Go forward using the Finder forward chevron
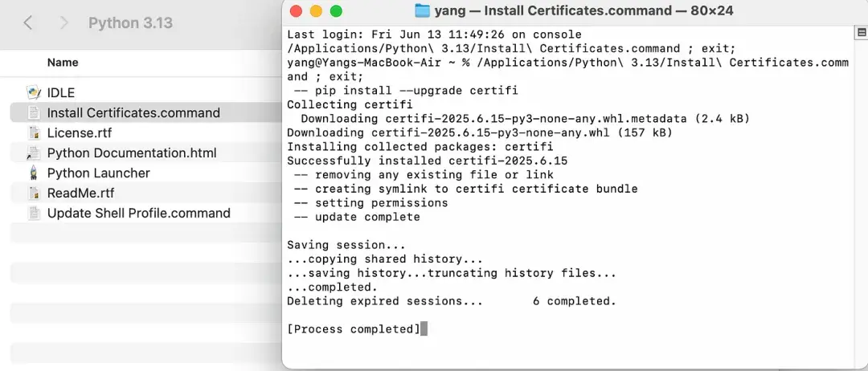This screenshot has width=868, height=371. [64, 22]
